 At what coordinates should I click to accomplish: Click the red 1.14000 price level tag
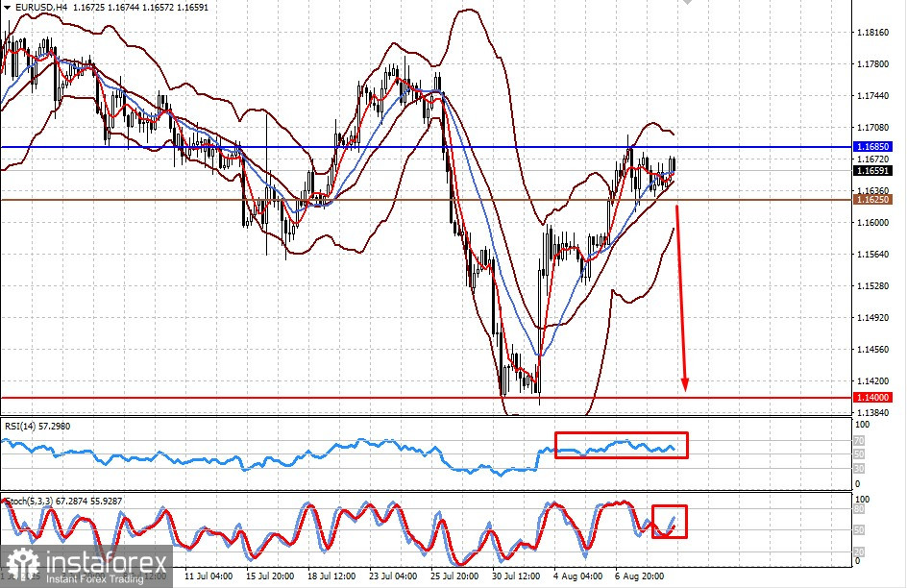[x=872, y=397]
